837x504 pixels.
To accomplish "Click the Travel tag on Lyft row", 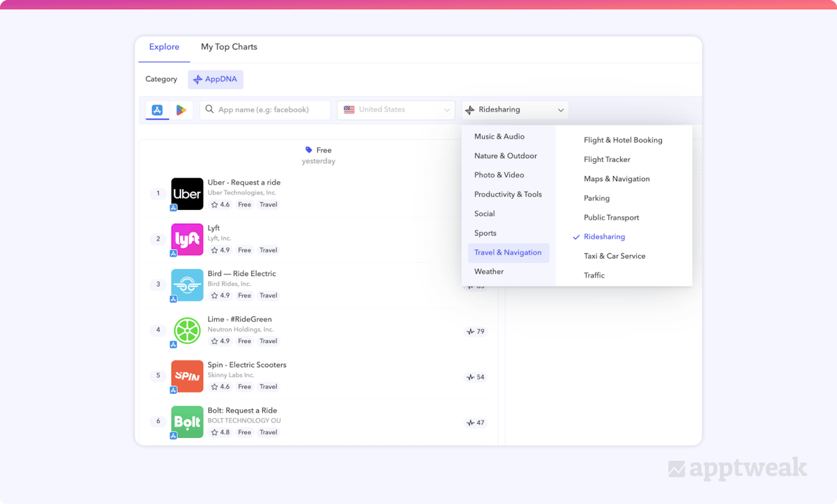I will [x=269, y=250].
